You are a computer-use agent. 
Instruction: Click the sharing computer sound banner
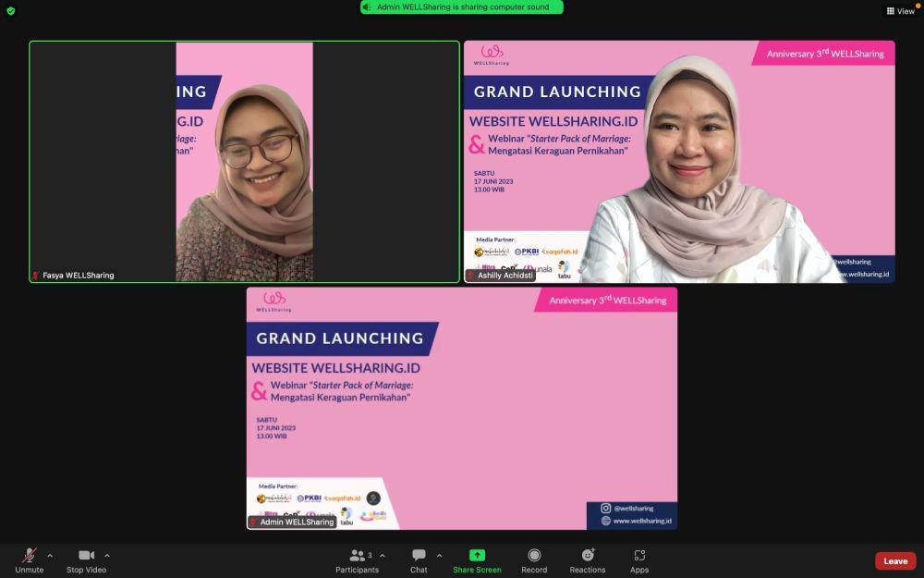coord(462,7)
